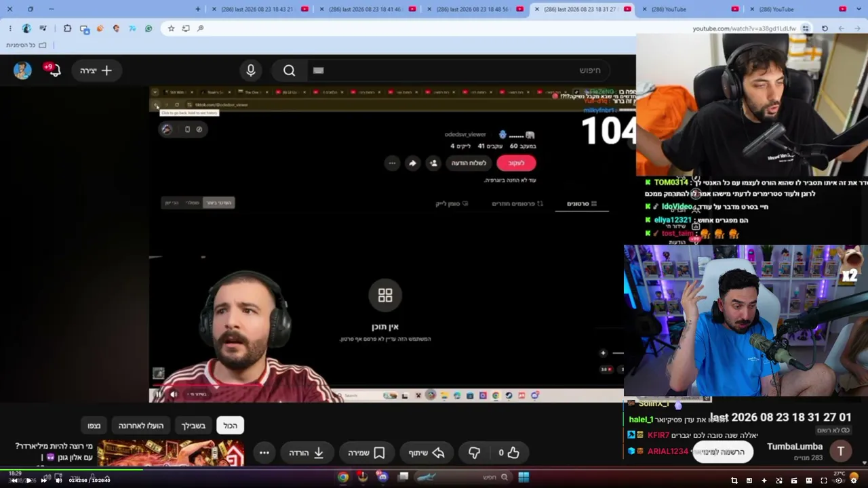This screenshot has height=488, width=868.
Task: Open the browser three-dot menu
Action: point(10,28)
